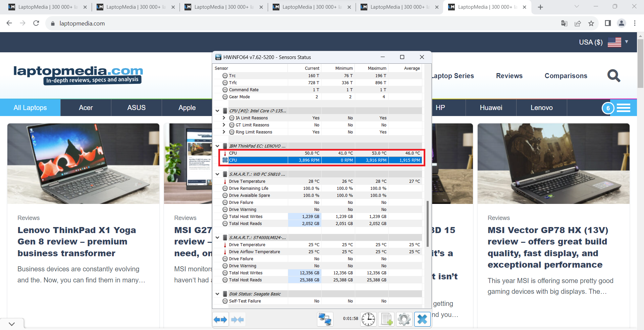Select the Drive Remaining Life row
The image size is (644, 330).
[x=317, y=188]
